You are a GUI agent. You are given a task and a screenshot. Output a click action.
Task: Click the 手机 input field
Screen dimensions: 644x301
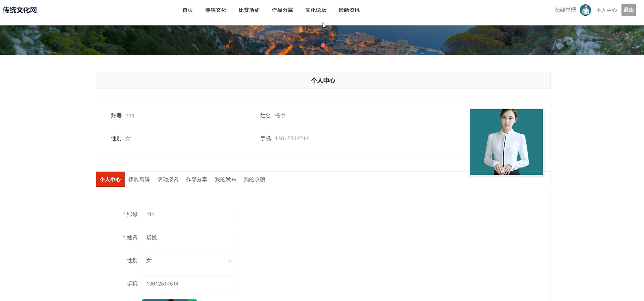(189, 284)
